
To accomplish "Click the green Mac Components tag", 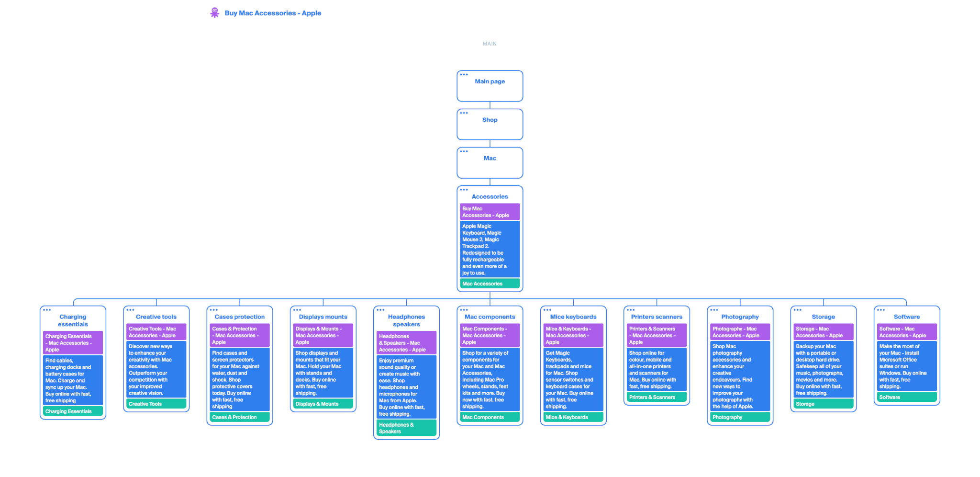I will pos(490,417).
